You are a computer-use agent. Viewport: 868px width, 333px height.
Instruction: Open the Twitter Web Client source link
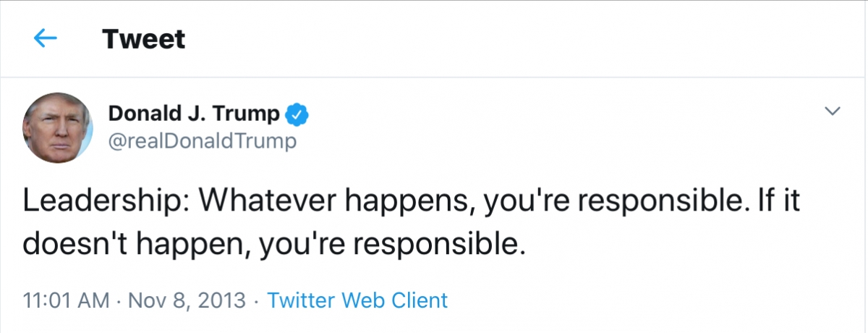(x=357, y=300)
